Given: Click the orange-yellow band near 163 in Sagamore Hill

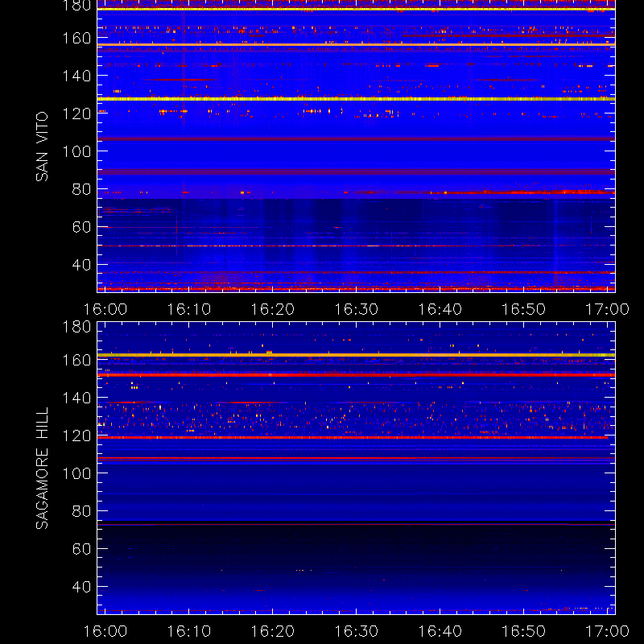Looking at the screenshot, I should [356, 355].
